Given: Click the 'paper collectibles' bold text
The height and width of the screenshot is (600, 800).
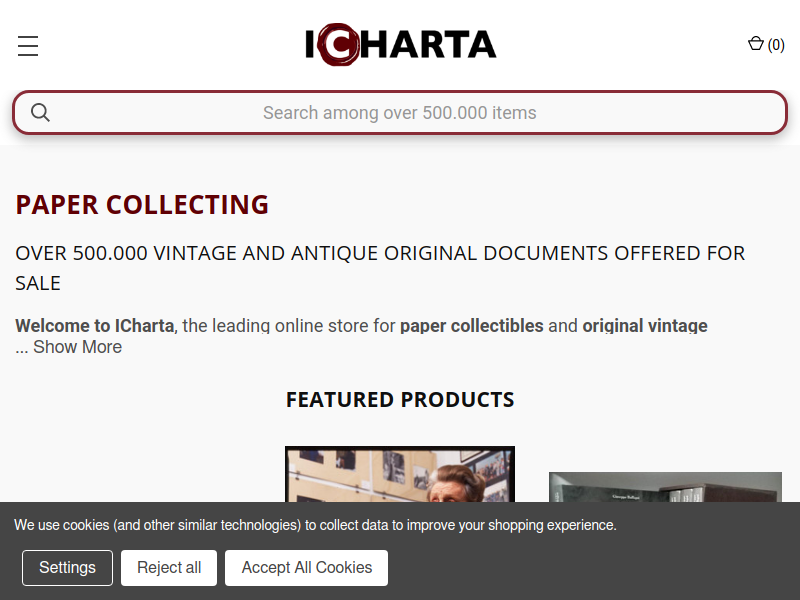Looking at the screenshot, I should pyautogui.click(x=472, y=326).
